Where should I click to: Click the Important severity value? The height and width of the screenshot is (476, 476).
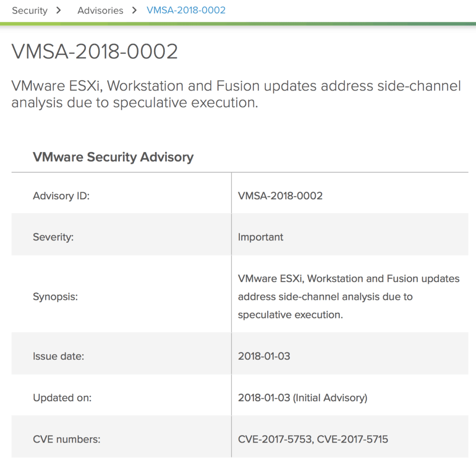click(260, 237)
